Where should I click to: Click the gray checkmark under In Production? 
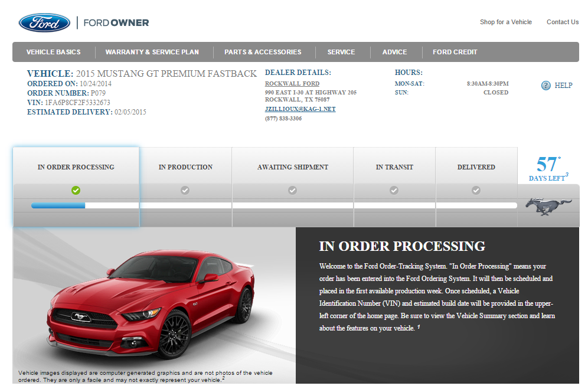click(185, 190)
